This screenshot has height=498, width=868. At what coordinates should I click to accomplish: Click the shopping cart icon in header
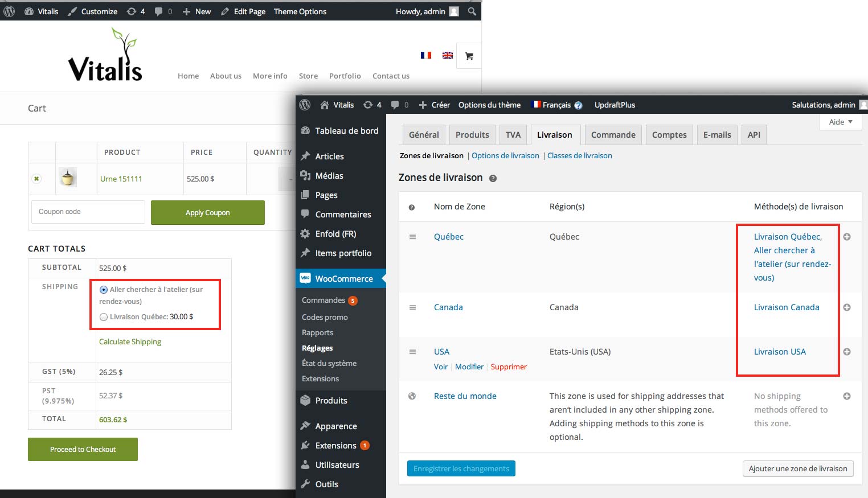(x=469, y=56)
